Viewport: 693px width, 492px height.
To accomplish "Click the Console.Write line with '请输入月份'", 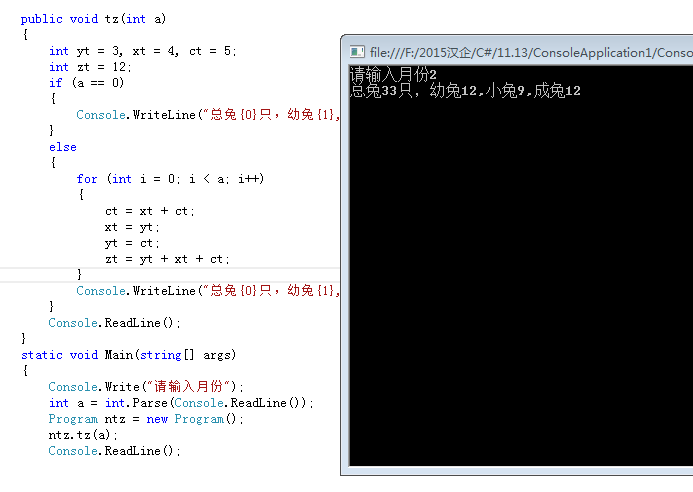I will point(146,387).
